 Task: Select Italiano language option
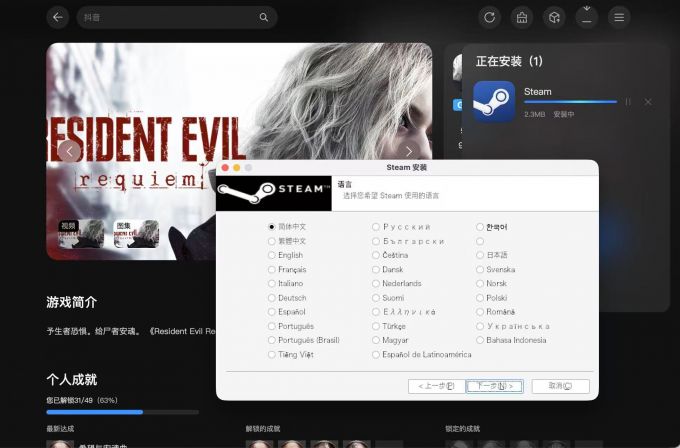(x=285, y=283)
